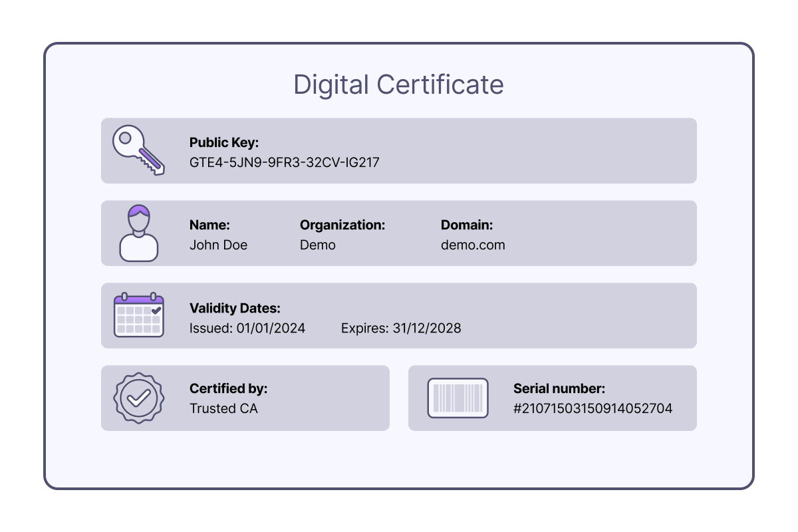Click the demo.com domain text
This screenshot has width=798, height=532.
[473, 245]
